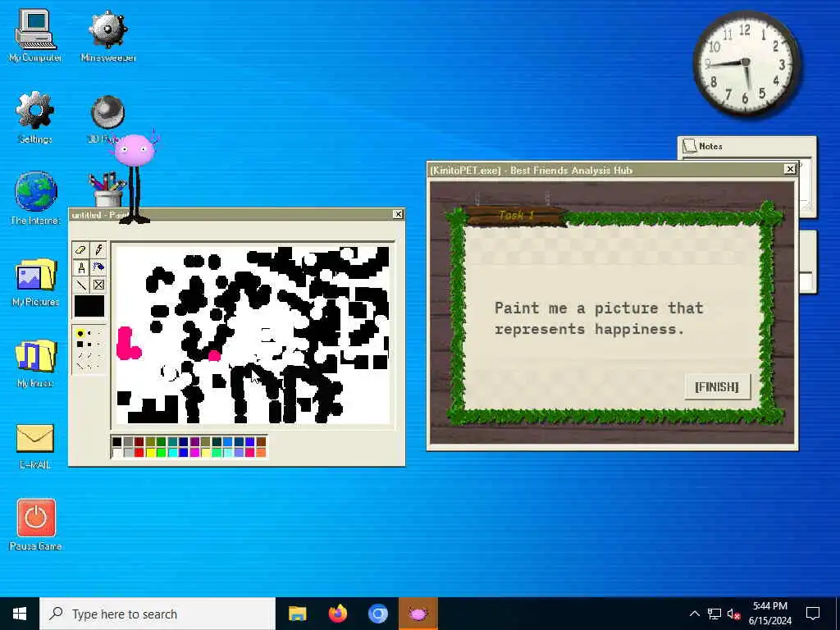Choose the medium backslash brush shape
840x630 pixels.
point(89,366)
